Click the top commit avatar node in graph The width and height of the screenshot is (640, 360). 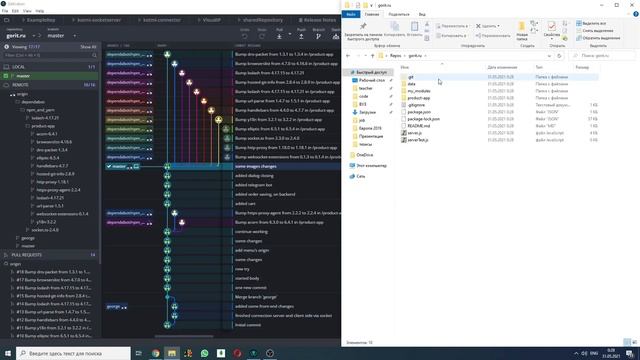pos(167,54)
